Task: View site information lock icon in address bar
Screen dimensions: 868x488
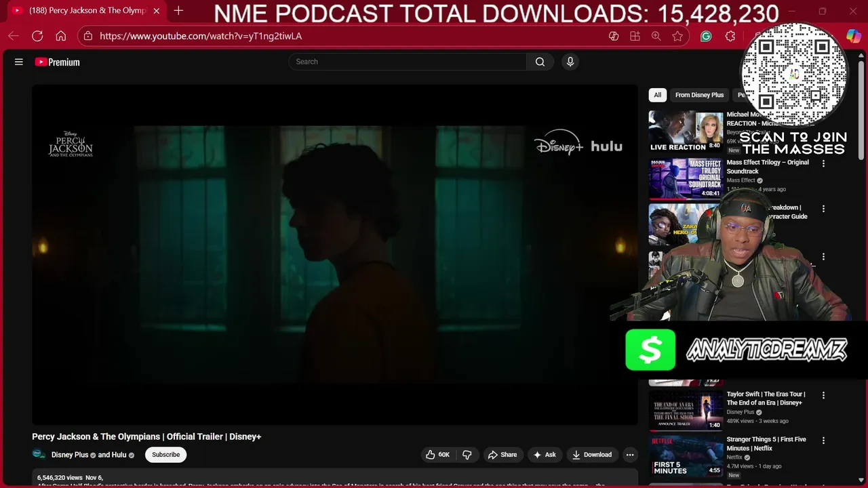Action: click(x=88, y=36)
